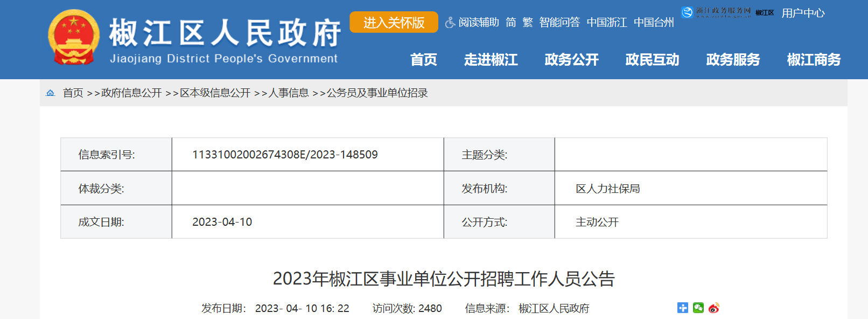Open 阅读辅助 reading assistance

pyautogui.click(x=479, y=22)
